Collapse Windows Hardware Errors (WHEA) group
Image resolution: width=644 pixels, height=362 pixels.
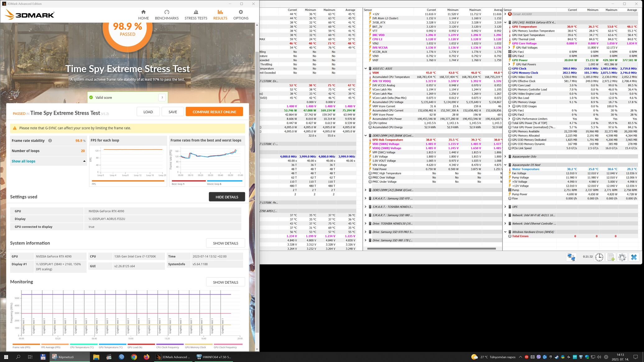click(505, 232)
